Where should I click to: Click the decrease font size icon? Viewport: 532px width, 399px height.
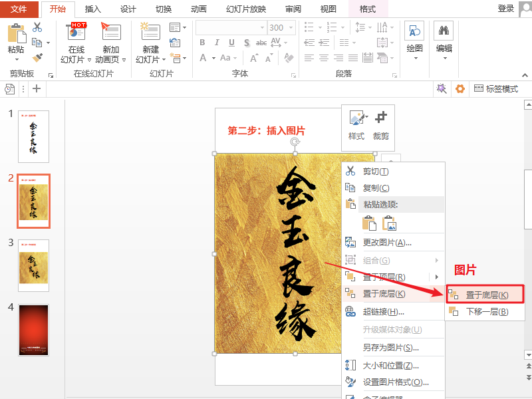click(x=269, y=59)
